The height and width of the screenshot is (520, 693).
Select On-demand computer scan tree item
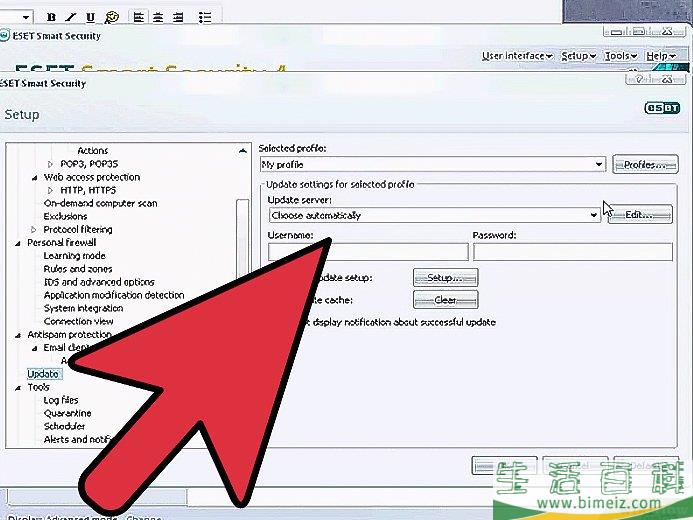[x=100, y=203]
